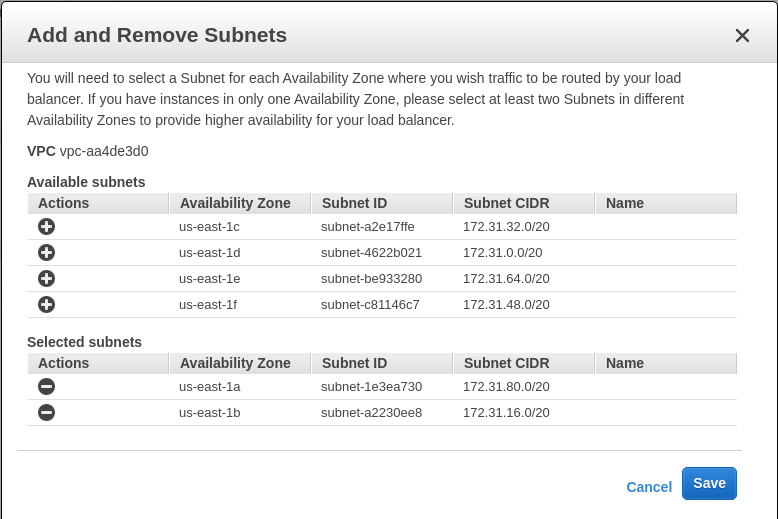
Task: Close the Add and Remove Subnets dialog
Action: tap(742, 36)
